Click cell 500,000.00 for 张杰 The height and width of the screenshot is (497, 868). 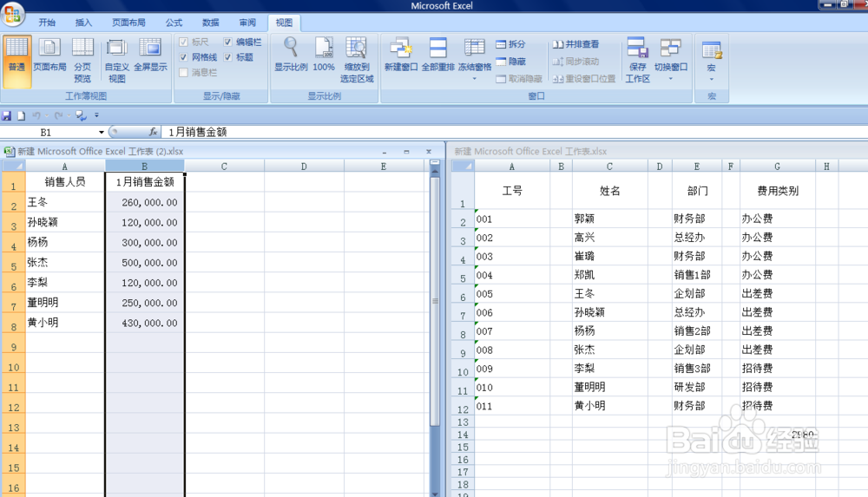(x=144, y=262)
